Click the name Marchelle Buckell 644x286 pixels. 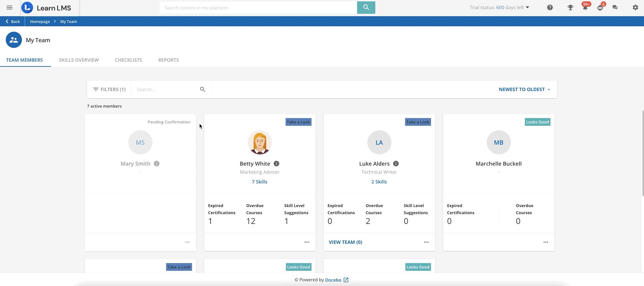499,164
